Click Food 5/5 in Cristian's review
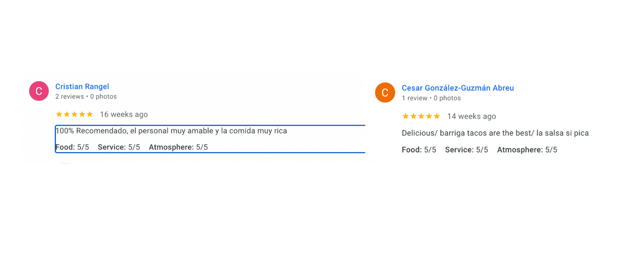 point(72,147)
